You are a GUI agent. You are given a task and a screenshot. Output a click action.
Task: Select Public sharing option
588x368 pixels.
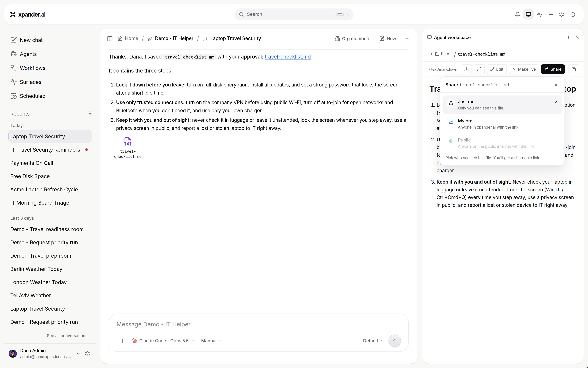point(502,143)
